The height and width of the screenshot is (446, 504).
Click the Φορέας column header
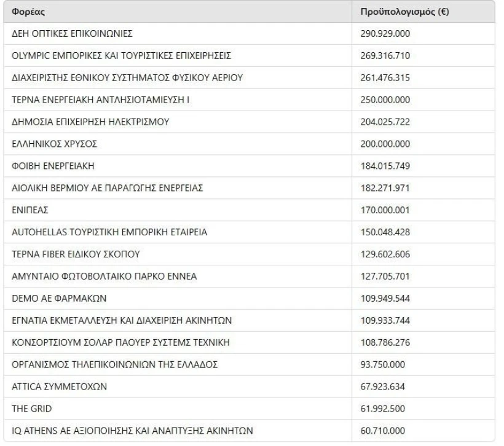coord(27,12)
